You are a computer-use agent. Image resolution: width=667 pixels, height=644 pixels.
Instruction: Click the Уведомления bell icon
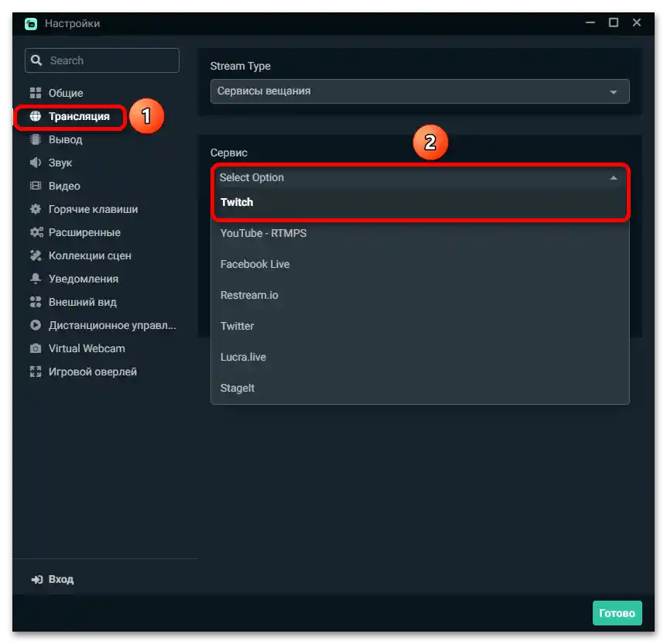click(36, 279)
